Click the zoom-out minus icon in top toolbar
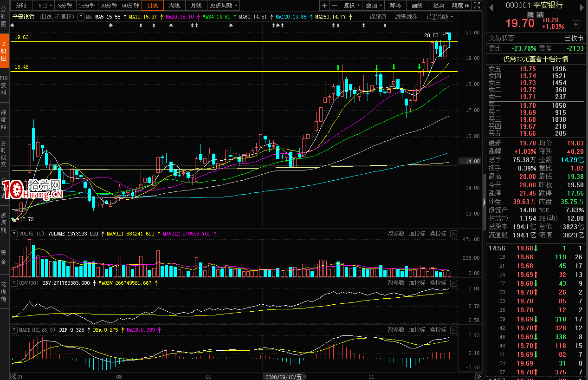The width and height of the screenshot is (588, 380). point(335,6)
